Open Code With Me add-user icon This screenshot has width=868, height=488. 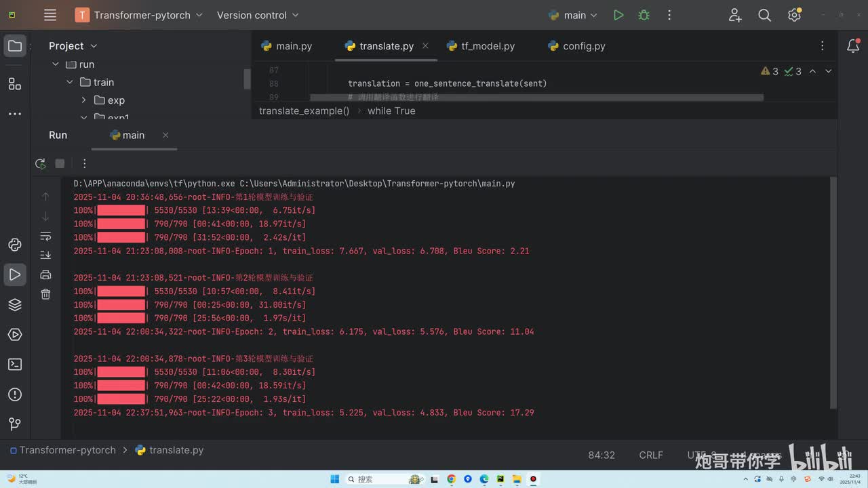tap(735, 15)
